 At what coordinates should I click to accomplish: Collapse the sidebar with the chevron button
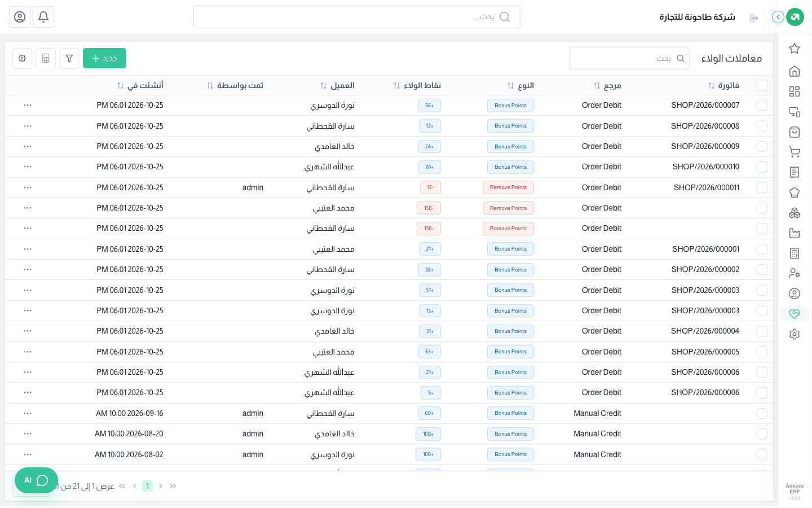[x=778, y=17]
